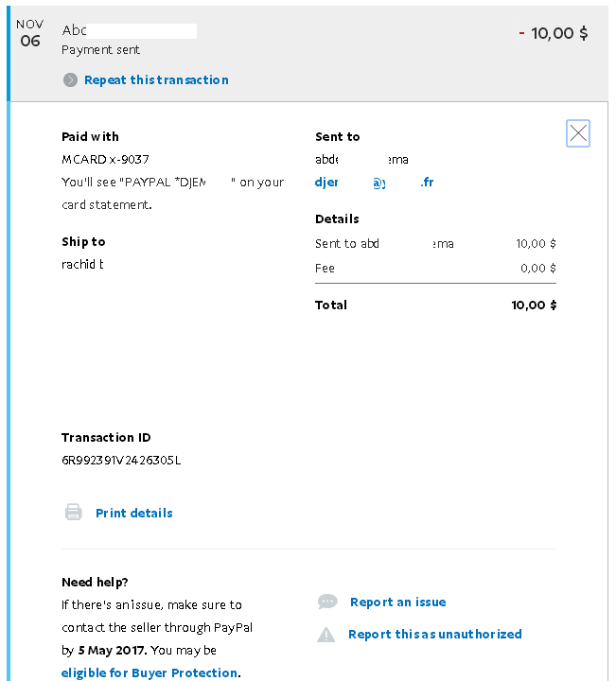Click the recipient's email address link
This screenshot has width=616, height=681.
pyautogui.click(x=374, y=183)
